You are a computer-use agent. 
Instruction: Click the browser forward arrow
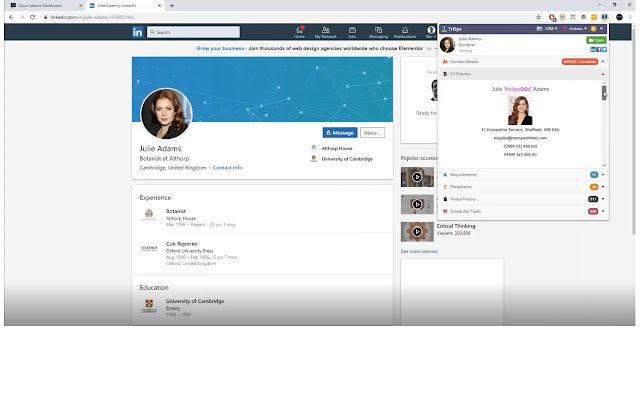pyautogui.click(x=22, y=17)
